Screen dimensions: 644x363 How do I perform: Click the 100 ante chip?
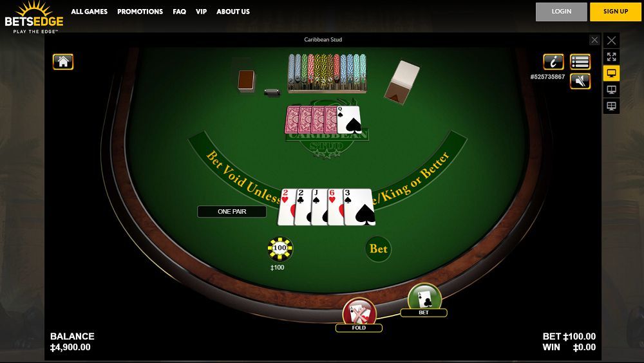point(280,248)
